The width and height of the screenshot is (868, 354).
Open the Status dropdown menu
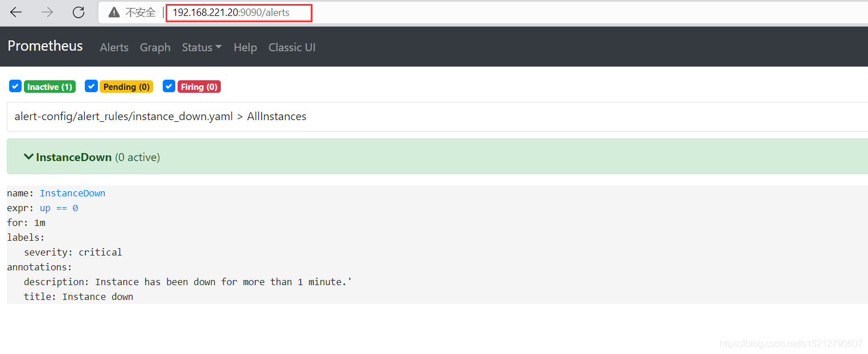(x=201, y=47)
